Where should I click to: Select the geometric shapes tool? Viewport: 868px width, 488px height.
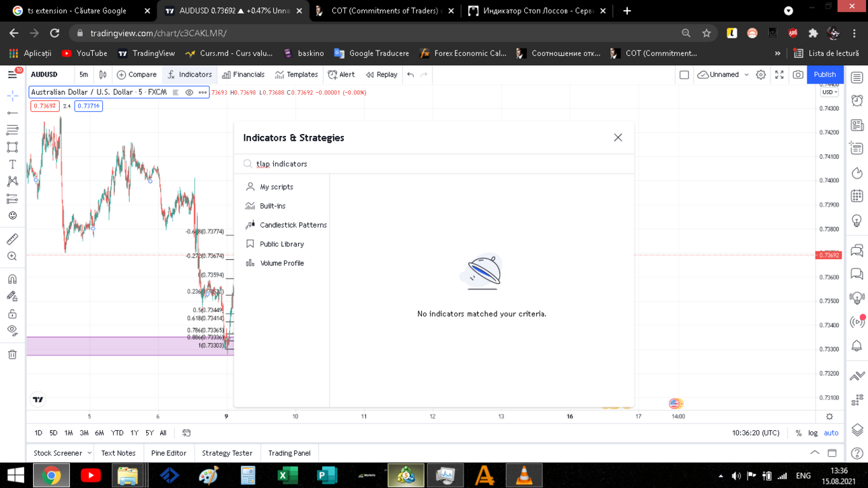click(x=12, y=147)
